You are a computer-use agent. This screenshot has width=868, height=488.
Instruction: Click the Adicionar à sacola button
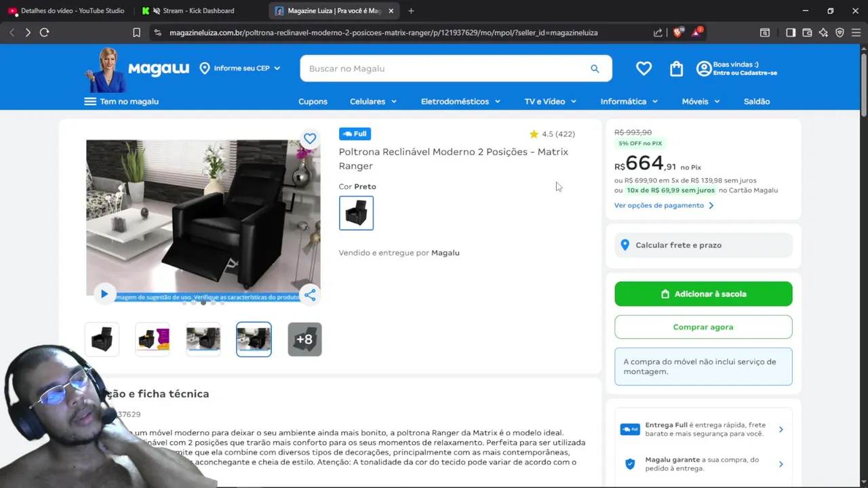click(x=703, y=294)
